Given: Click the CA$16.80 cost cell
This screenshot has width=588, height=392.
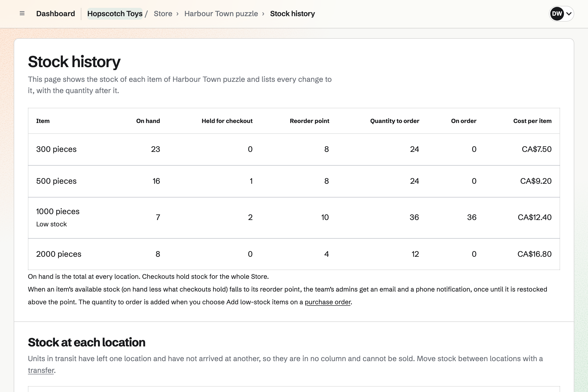Looking at the screenshot, I should (535, 254).
